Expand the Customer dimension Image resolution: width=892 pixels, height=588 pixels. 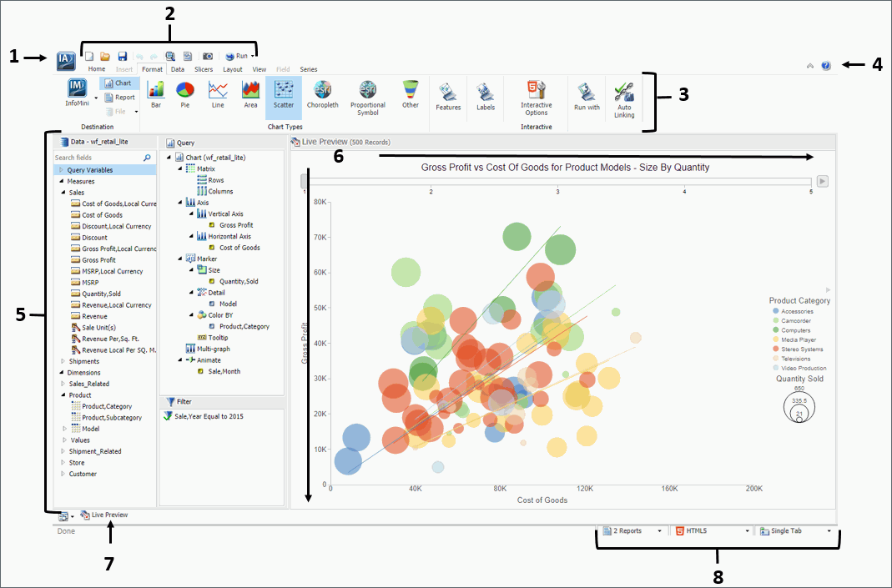(x=63, y=474)
